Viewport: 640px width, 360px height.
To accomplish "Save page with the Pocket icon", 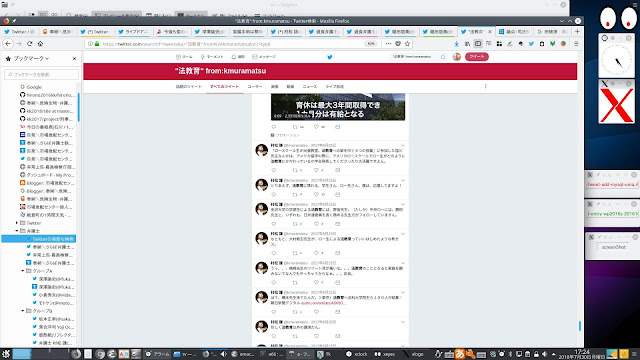I will (398, 44).
